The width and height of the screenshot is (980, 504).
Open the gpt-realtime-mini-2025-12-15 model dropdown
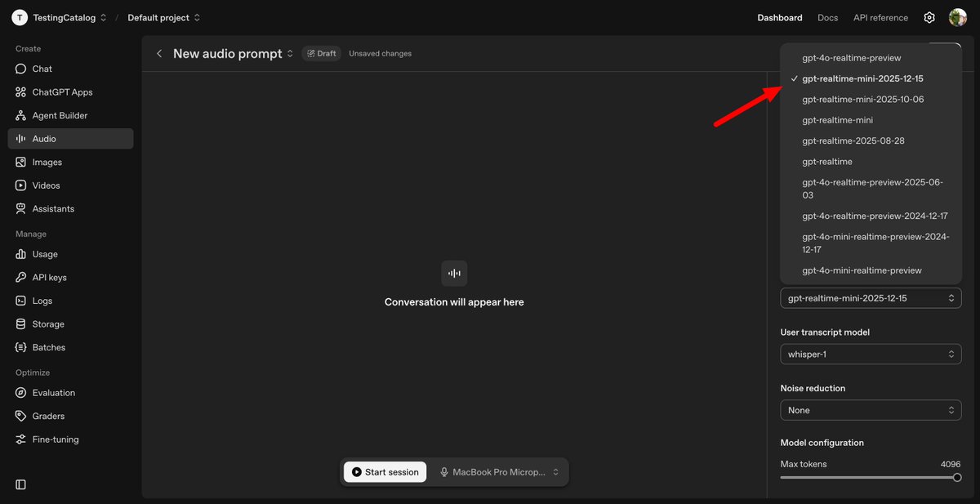(x=871, y=298)
